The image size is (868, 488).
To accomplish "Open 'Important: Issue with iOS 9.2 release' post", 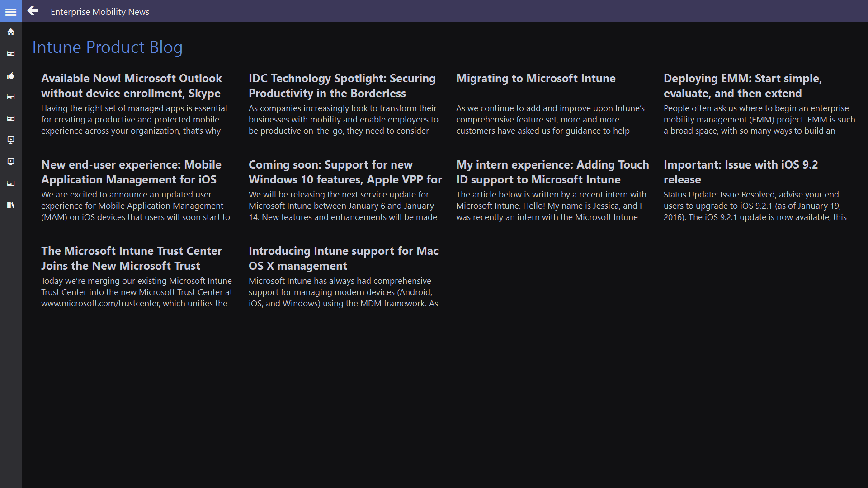I will point(741,172).
